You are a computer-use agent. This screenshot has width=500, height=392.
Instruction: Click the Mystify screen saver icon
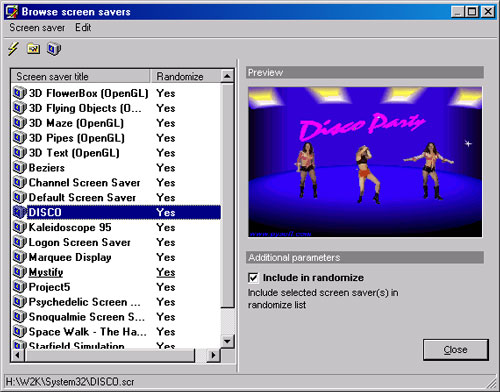click(x=20, y=272)
